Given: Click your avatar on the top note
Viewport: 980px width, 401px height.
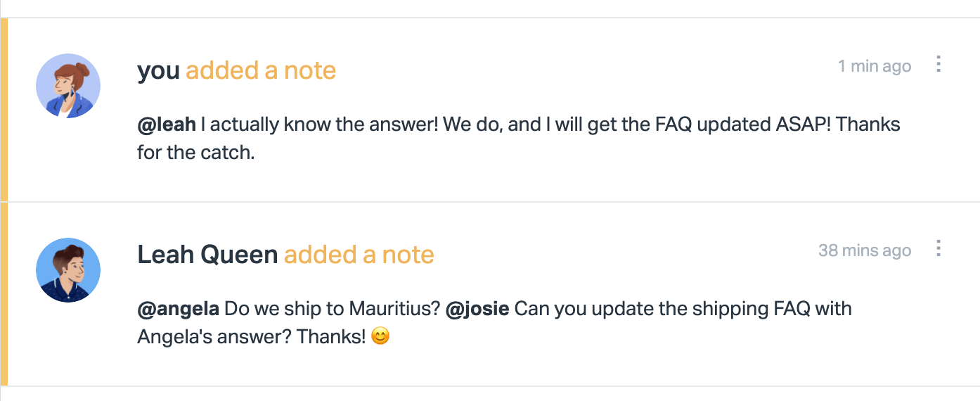Looking at the screenshot, I should (68, 85).
